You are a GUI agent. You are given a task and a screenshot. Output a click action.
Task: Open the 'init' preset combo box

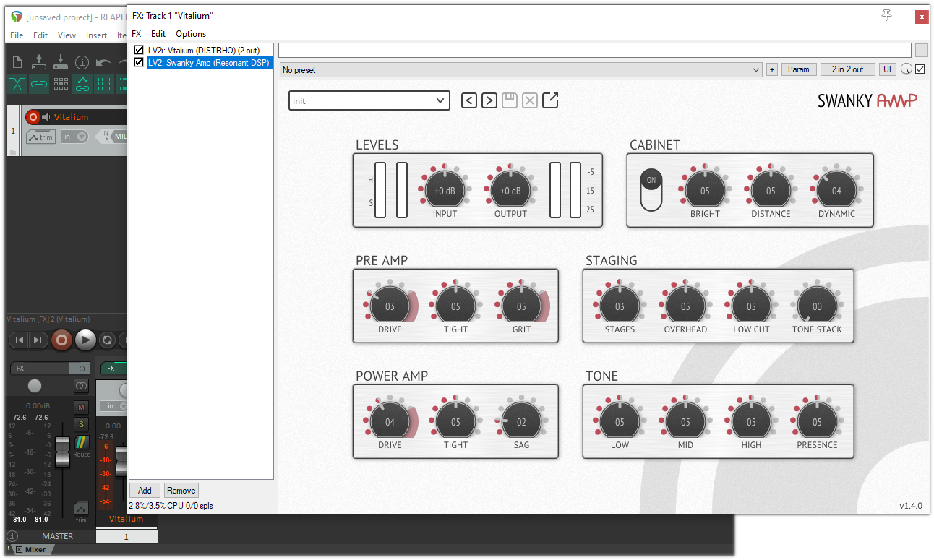pos(369,100)
